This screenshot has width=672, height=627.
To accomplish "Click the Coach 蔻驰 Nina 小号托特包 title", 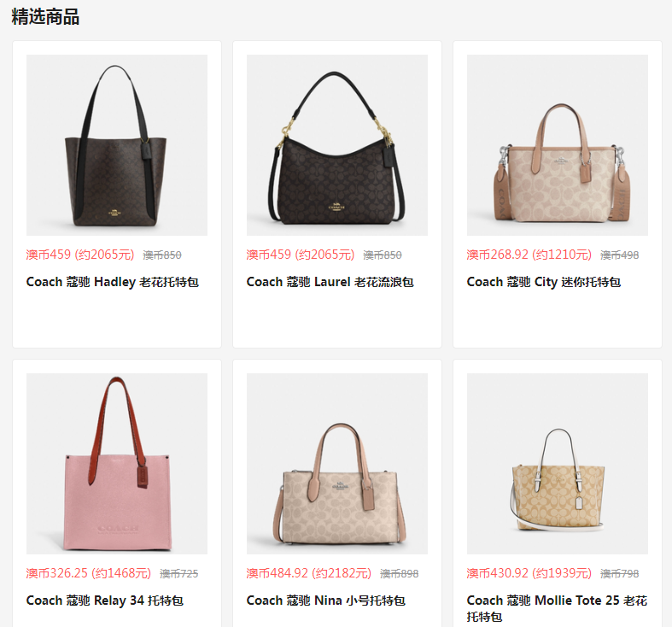I will pyautogui.click(x=325, y=601).
